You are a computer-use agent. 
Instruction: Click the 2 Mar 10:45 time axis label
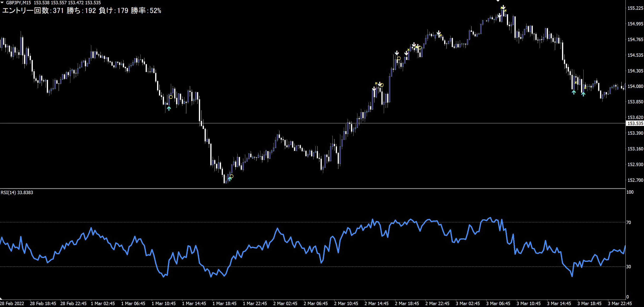346,303
